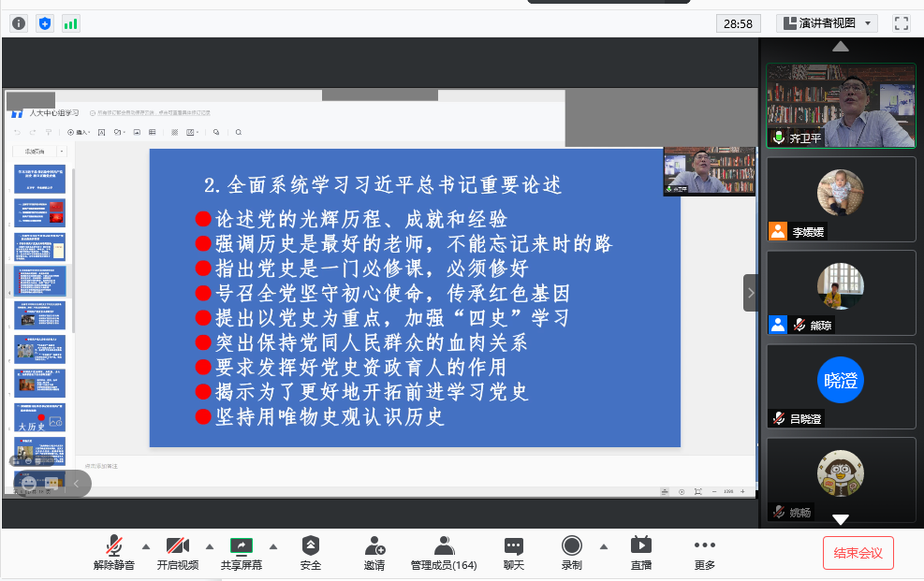The width and height of the screenshot is (924, 581).
Task: Check network signal strength icon
Action: [71, 23]
